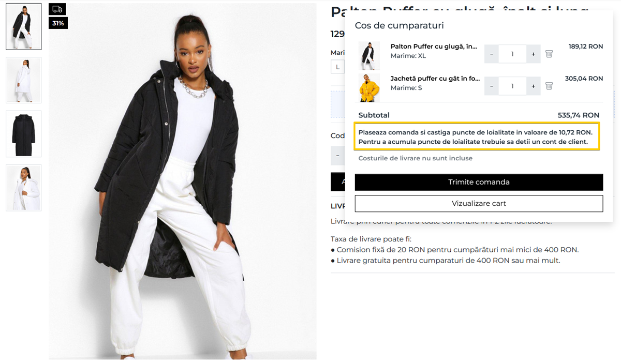
Task: Click Palton Puffer quantity input field
Action: [512, 54]
